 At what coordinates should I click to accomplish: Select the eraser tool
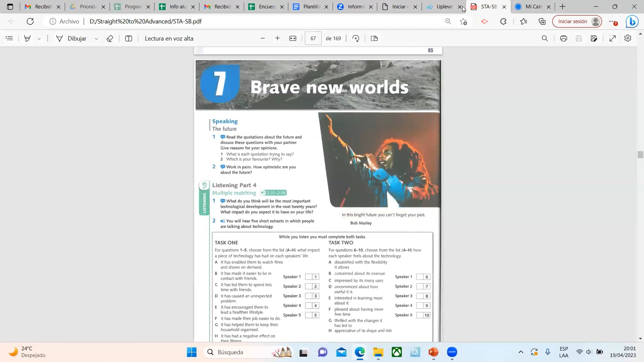[110, 39]
